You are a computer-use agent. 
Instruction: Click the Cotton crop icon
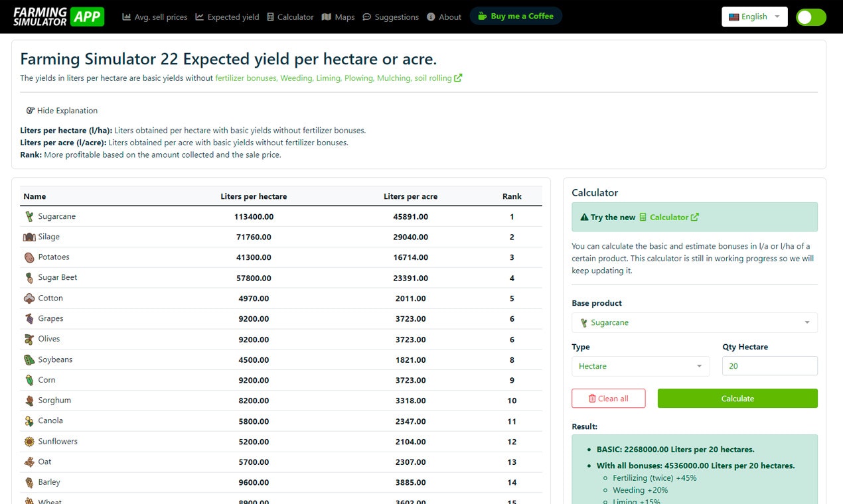pos(29,298)
